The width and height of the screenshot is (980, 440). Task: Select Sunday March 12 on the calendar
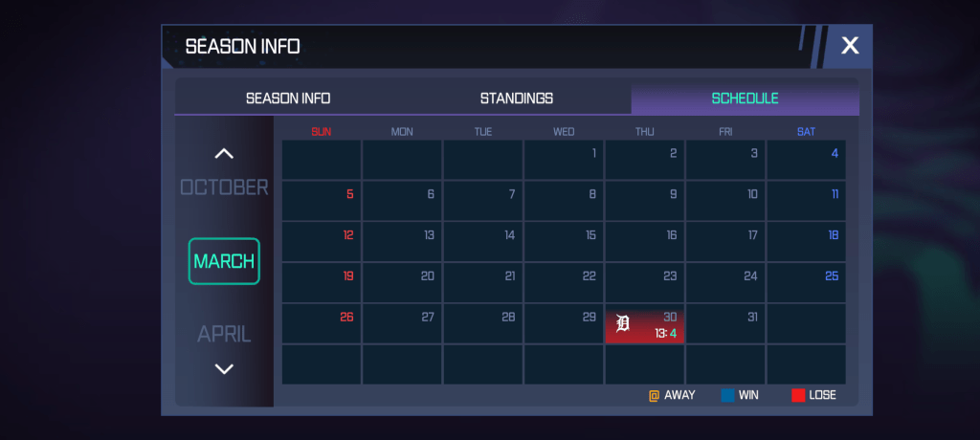322,241
